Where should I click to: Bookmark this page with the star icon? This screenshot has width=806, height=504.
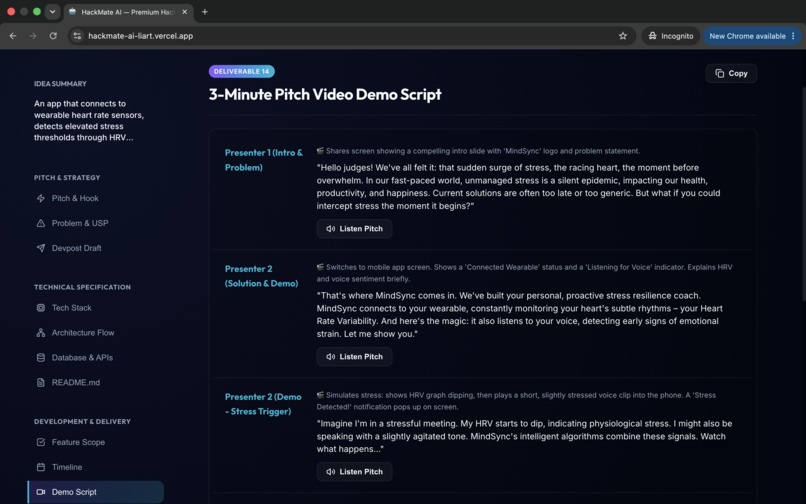click(x=623, y=36)
